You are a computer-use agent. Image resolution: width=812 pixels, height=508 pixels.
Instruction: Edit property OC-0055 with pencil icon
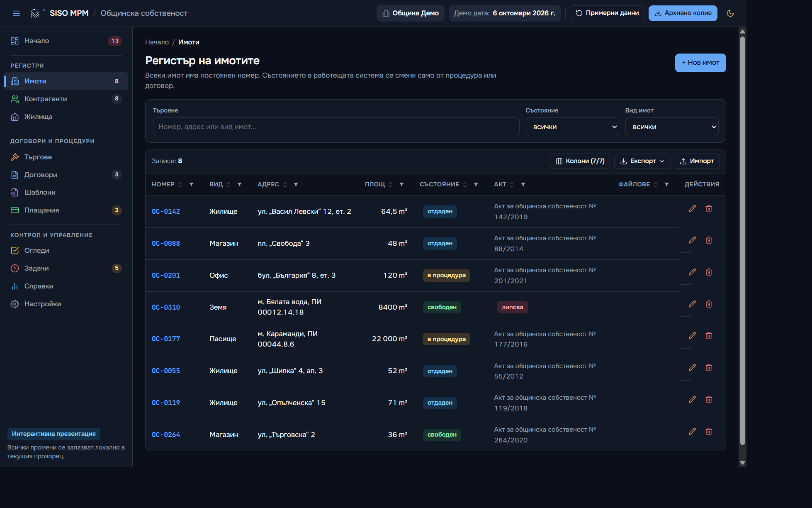pyautogui.click(x=692, y=368)
